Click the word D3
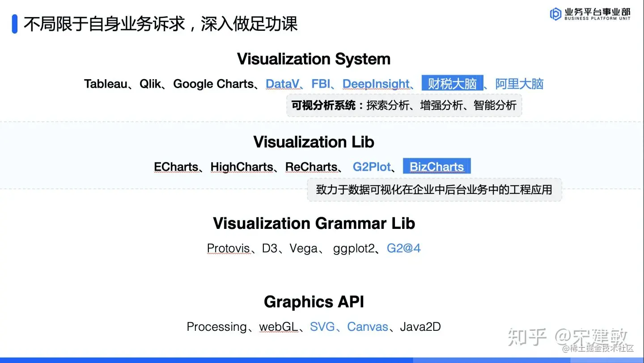Screen dimensions: 644x363 click(x=270, y=248)
